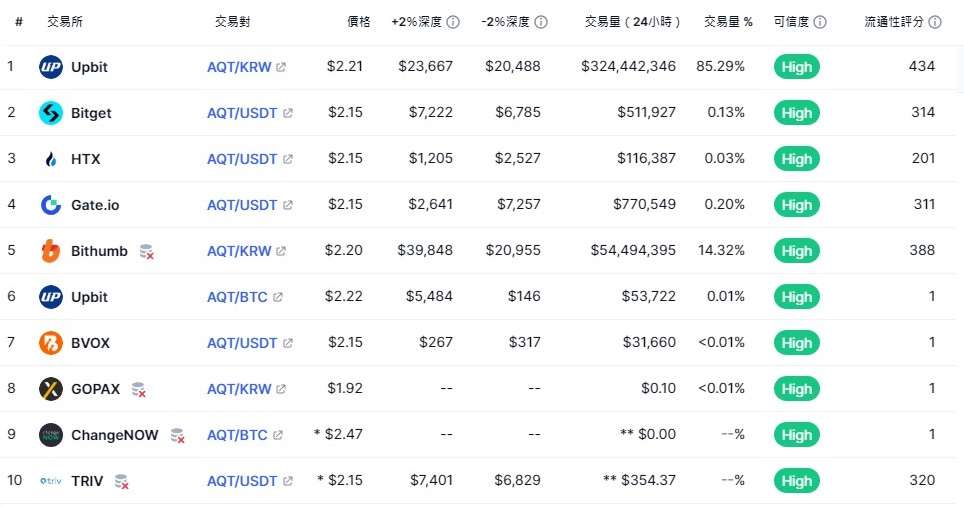Click the Bithumb exchange logo icon
This screenshot has height=509, width=964.
coord(50,251)
